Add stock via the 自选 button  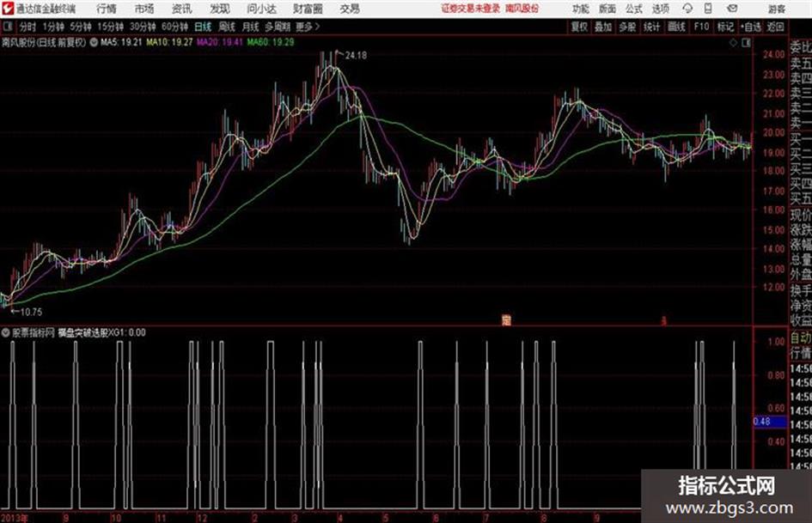(750, 27)
